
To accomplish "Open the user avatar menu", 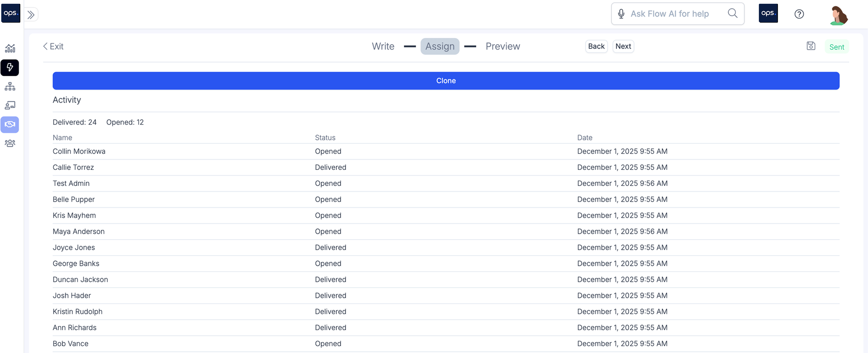I will tap(838, 15).
